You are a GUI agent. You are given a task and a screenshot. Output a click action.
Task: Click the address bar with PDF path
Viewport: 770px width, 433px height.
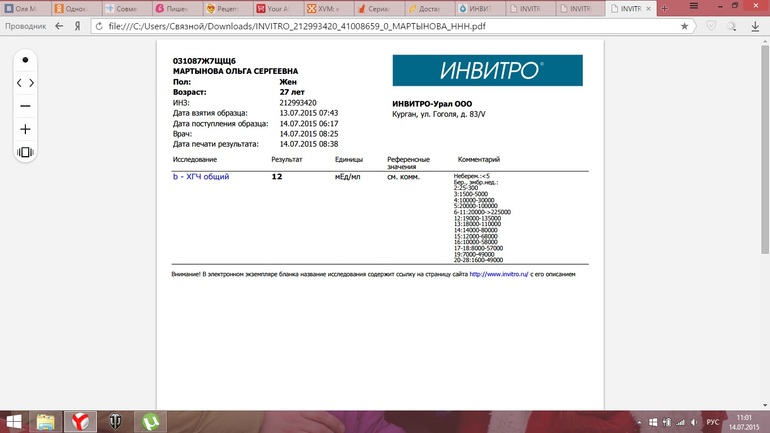point(400,27)
